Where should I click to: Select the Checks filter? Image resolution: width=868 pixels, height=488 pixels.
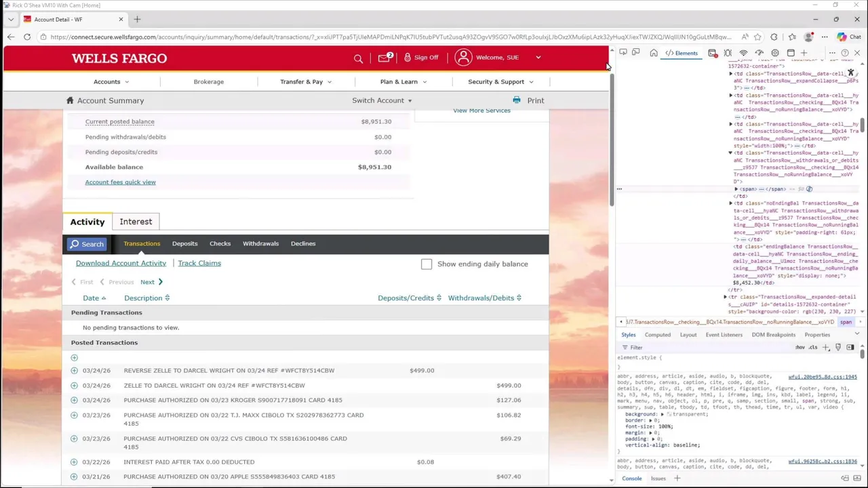pos(220,243)
